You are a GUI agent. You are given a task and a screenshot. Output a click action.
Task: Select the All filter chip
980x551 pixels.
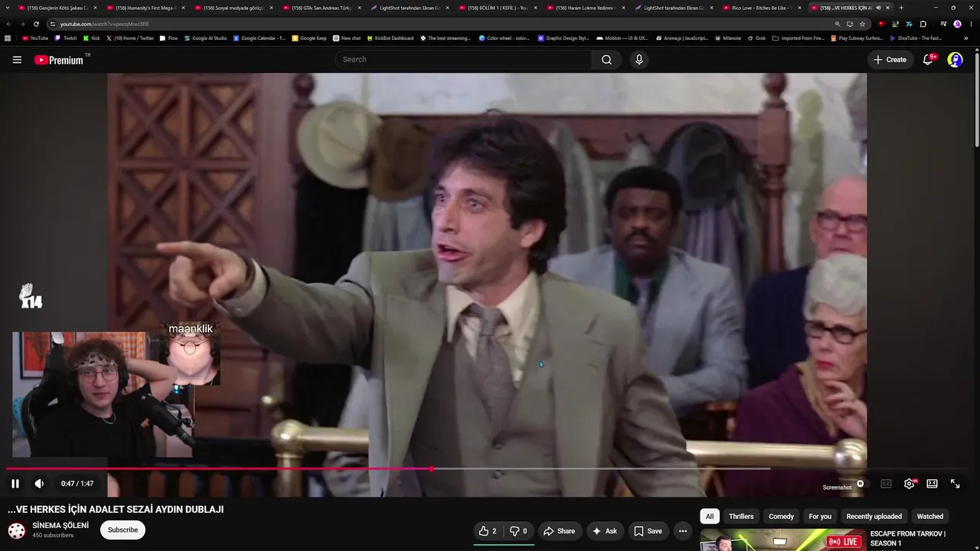[710, 517]
